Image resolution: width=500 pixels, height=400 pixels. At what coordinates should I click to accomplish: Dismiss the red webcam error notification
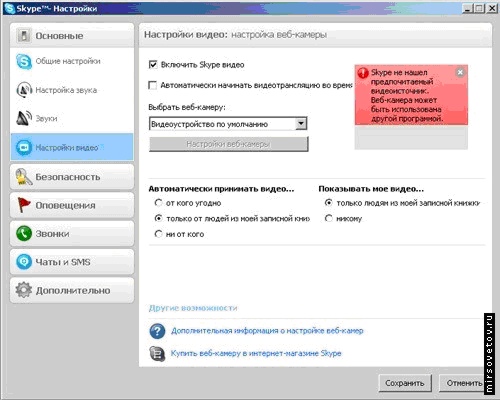pyautogui.click(x=460, y=72)
